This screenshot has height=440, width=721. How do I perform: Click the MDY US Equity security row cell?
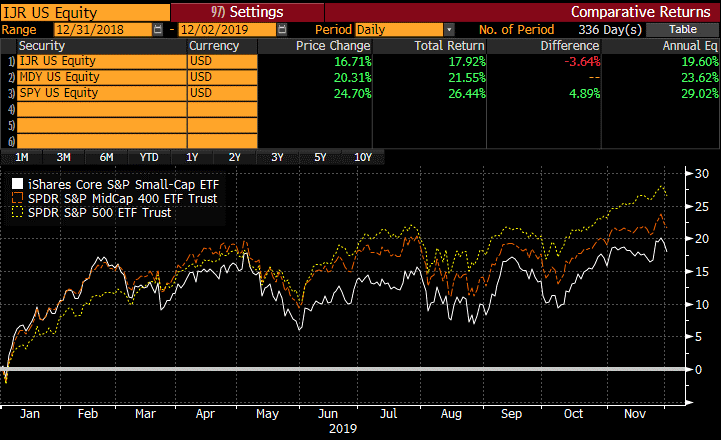[102, 77]
